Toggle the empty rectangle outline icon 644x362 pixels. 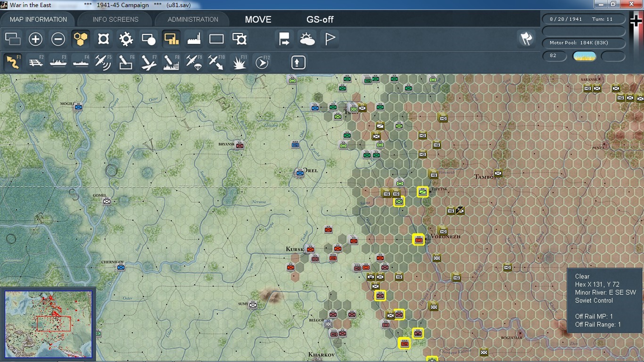216,39
